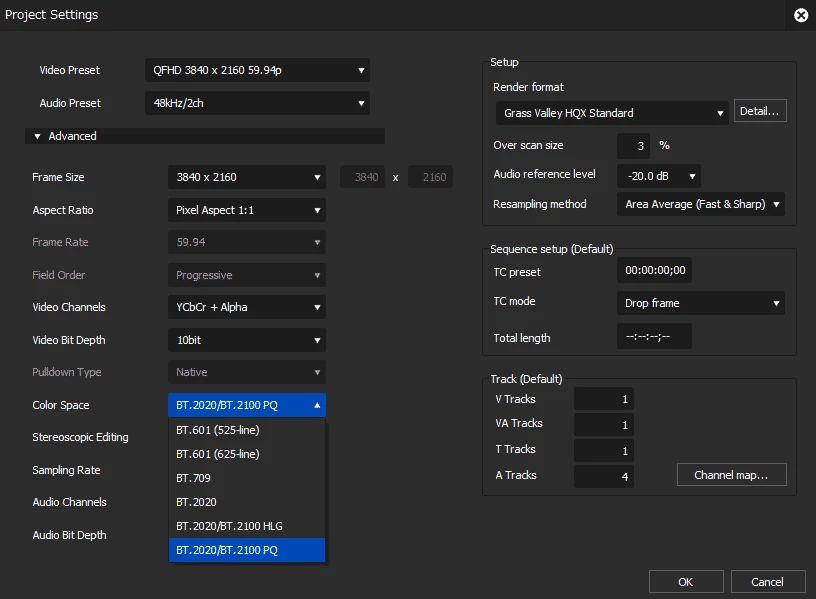Open the Video Channels dropdown
Viewport: 816px width, 599px height.
coord(246,307)
